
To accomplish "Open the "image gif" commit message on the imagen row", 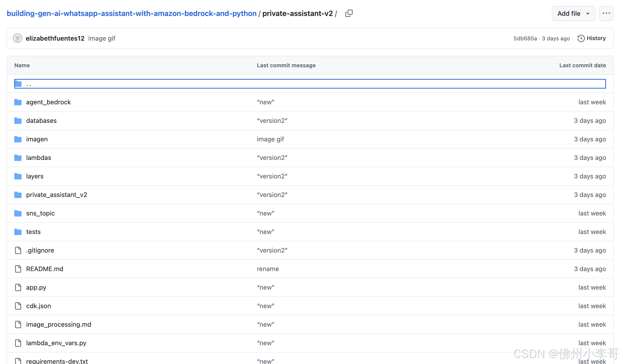I will tap(270, 139).
